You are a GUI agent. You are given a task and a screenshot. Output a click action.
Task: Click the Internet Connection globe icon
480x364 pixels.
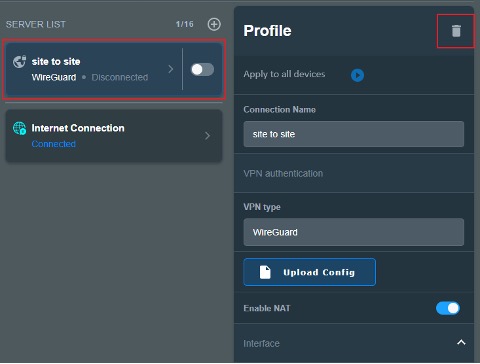[19, 128]
